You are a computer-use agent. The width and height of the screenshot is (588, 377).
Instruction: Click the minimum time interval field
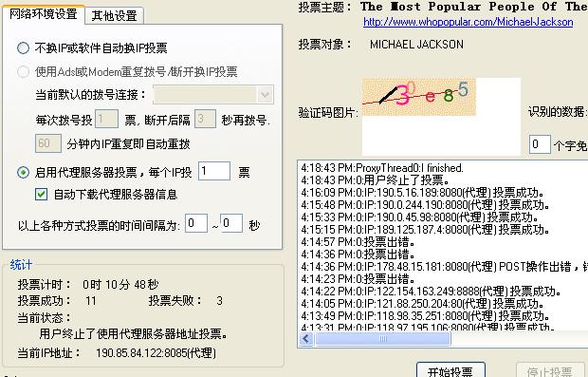[196, 223]
